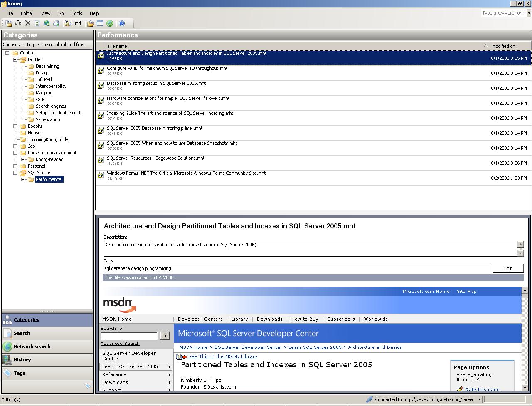This screenshot has height=406, width=532.
Task: Click the preview pane scrollbar down arrow
Action: [525, 388]
